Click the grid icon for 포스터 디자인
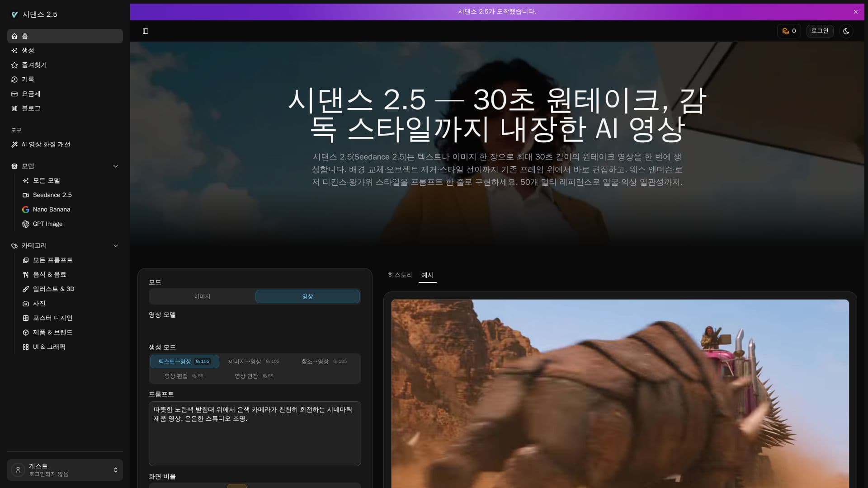Screen dimensions: 868x488 tap(26, 318)
